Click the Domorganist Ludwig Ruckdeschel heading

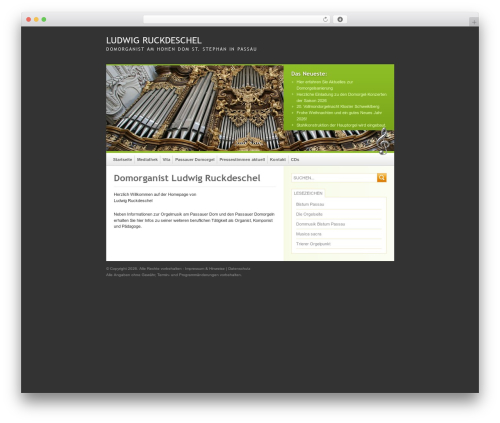(x=187, y=178)
